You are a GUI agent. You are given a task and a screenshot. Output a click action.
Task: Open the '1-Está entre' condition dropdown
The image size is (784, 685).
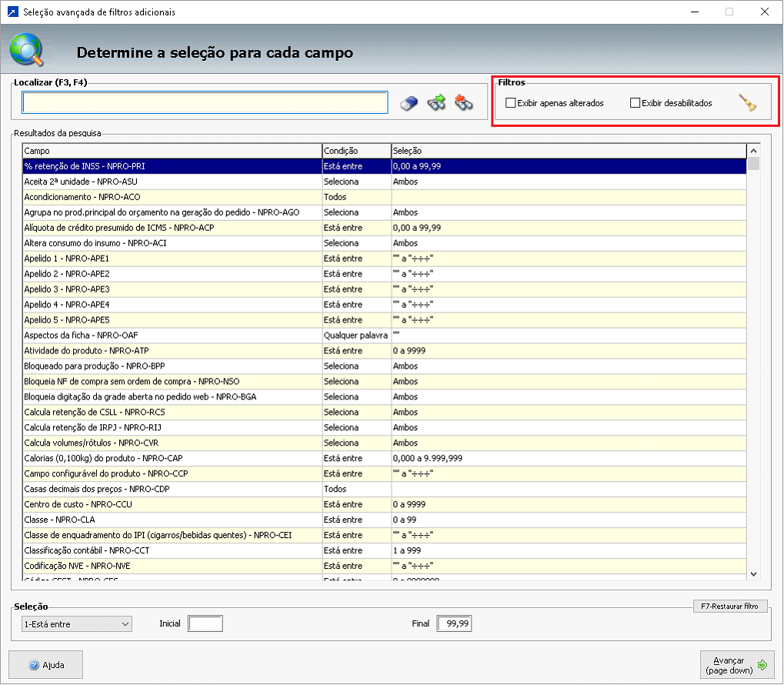coord(76,624)
